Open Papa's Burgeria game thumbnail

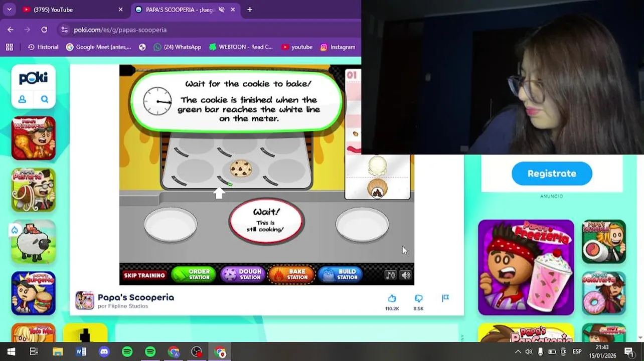33,293
